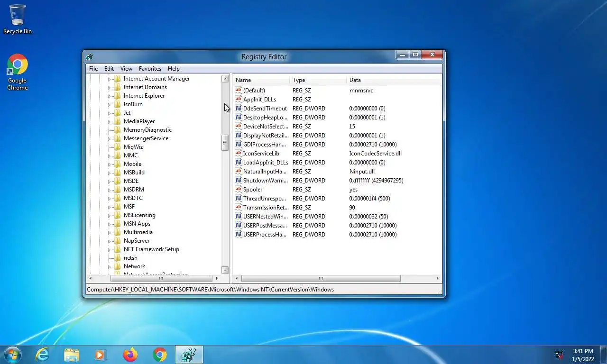Expand the Internet Explorer key

click(109, 96)
